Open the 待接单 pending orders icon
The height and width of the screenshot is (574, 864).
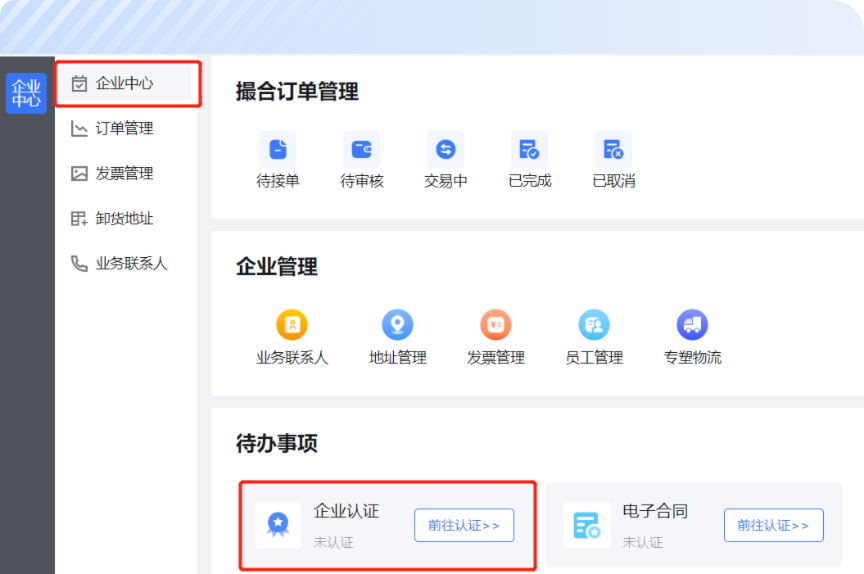pyautogui.click(x=278, y=149)
